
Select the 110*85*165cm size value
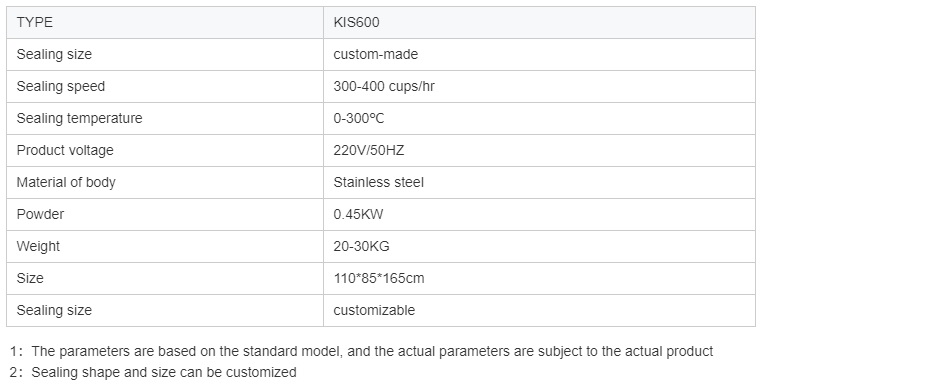tap(379, 279)
